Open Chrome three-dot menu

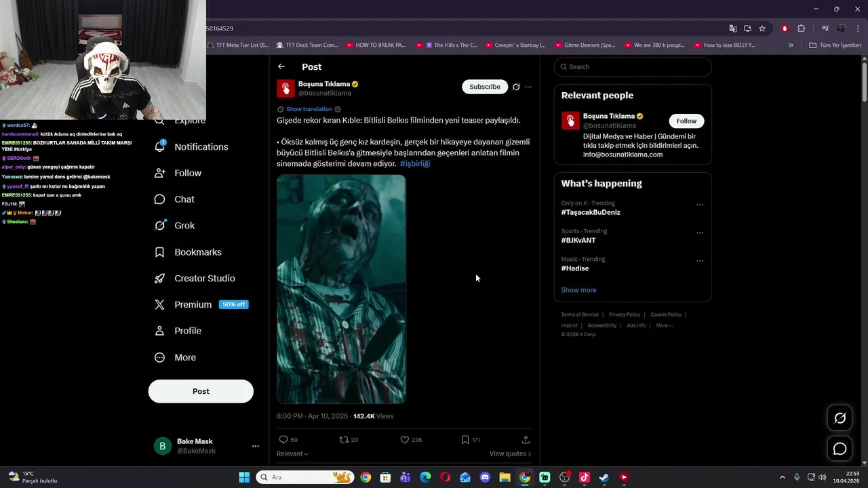857,28
